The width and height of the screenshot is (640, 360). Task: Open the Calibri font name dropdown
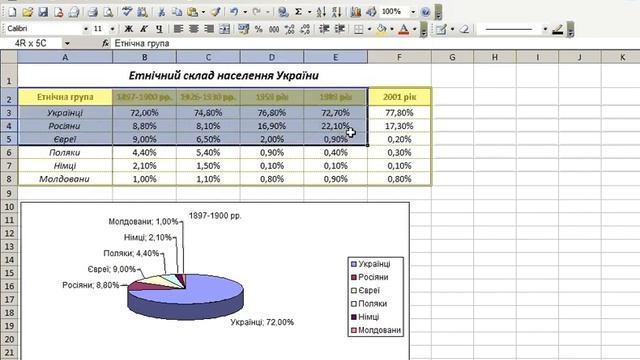86,29
